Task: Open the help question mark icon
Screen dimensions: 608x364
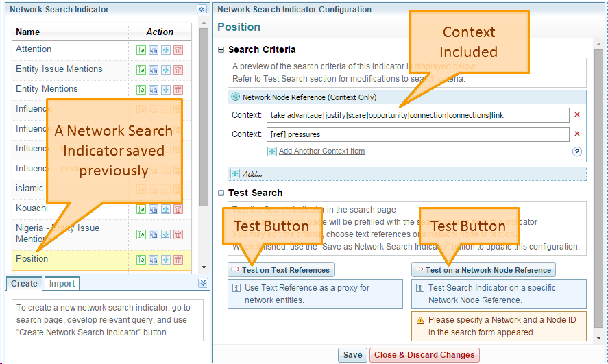Action: (x=577, y=151)
